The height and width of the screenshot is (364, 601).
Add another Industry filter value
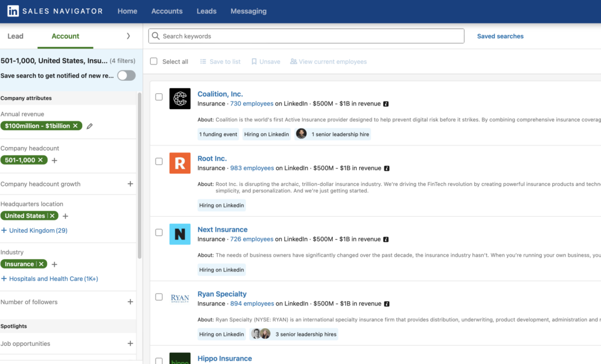pyautogui.click(x=55, y=264)
